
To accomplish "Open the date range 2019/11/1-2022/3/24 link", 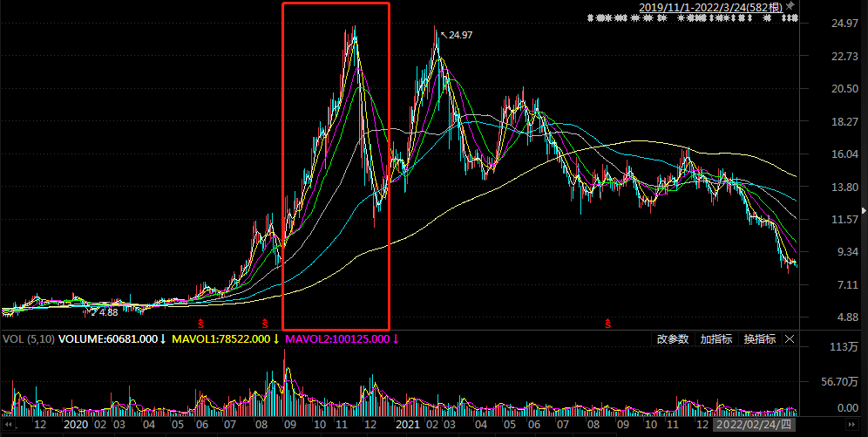I will click(711, 7).
